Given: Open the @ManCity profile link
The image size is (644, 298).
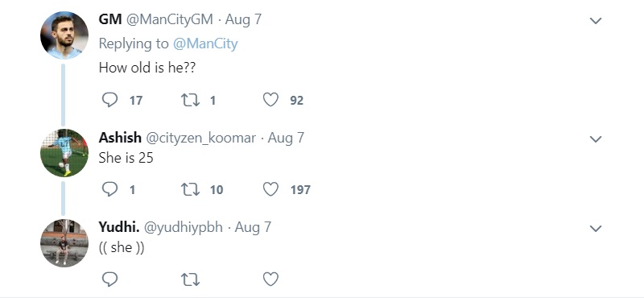Looking at the screenshot, I should point(205,44).
